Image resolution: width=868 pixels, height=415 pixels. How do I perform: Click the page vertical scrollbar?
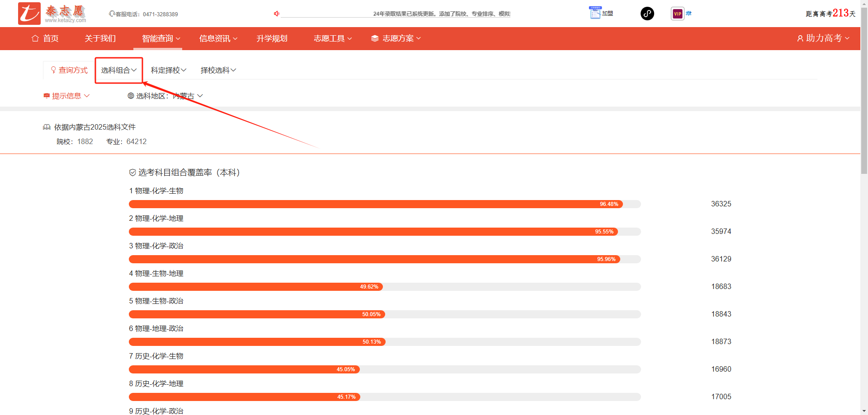[864, 90]
